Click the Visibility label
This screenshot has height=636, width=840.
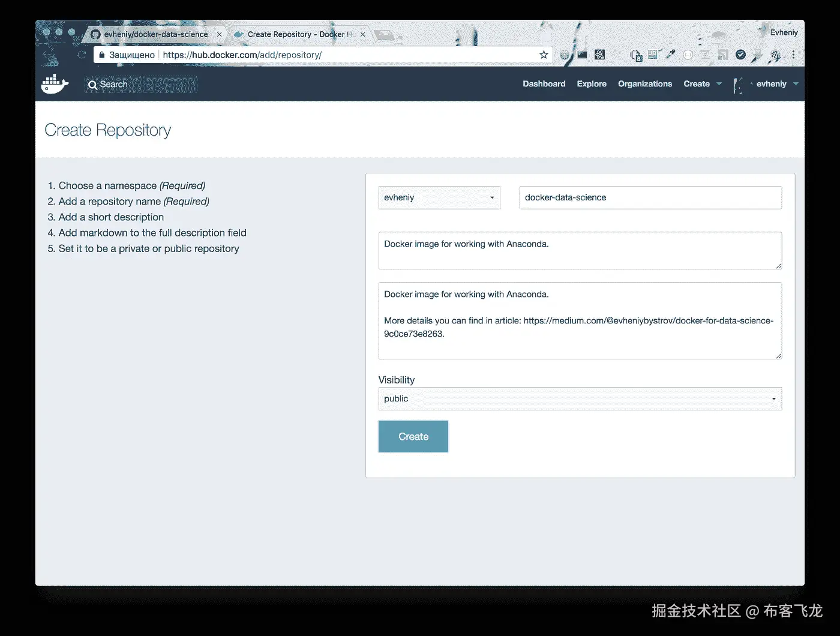tap(397, 380)
